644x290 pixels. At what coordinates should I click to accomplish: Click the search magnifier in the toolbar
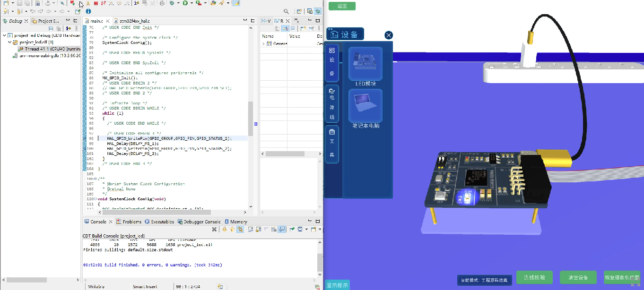click(286, 11)
